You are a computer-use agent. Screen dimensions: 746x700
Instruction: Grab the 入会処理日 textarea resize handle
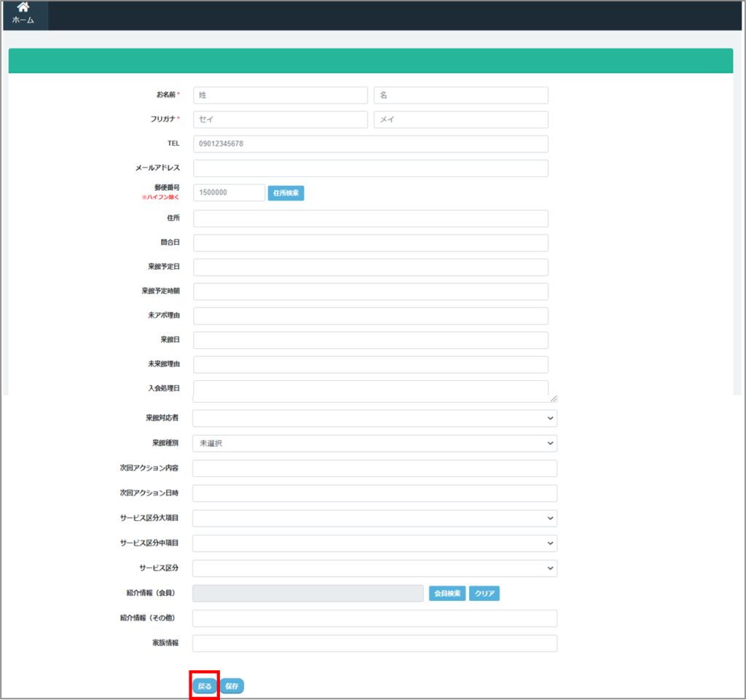point(554,398)
